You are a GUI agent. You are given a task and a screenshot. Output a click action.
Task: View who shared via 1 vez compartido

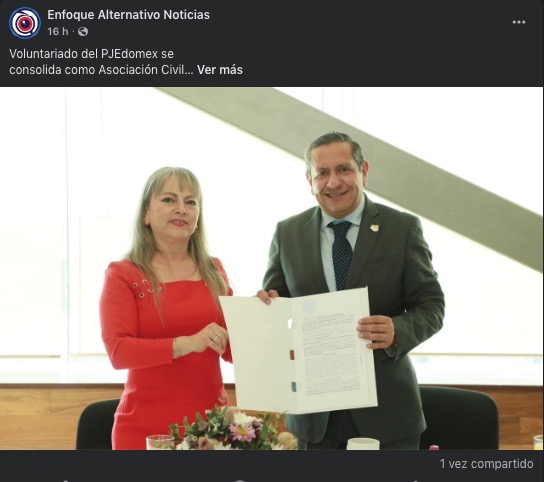point(486,464)
